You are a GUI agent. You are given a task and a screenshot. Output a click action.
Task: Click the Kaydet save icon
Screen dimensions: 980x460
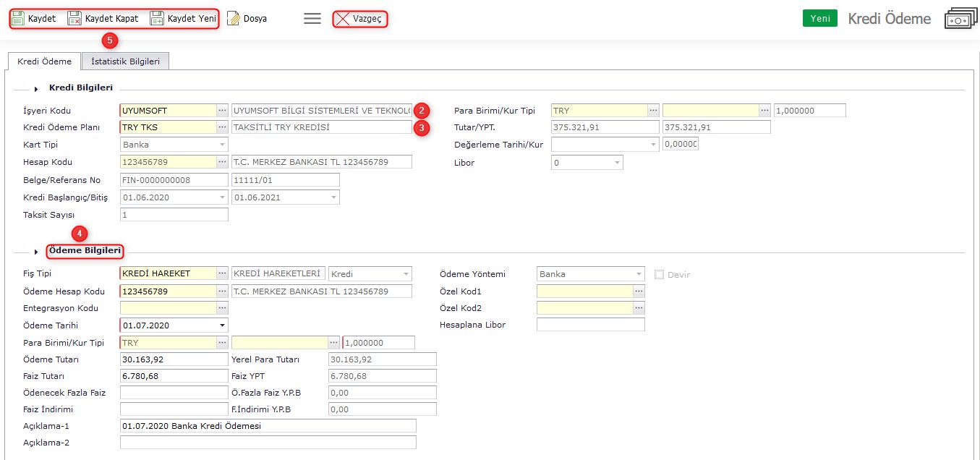tap(18, 19)
